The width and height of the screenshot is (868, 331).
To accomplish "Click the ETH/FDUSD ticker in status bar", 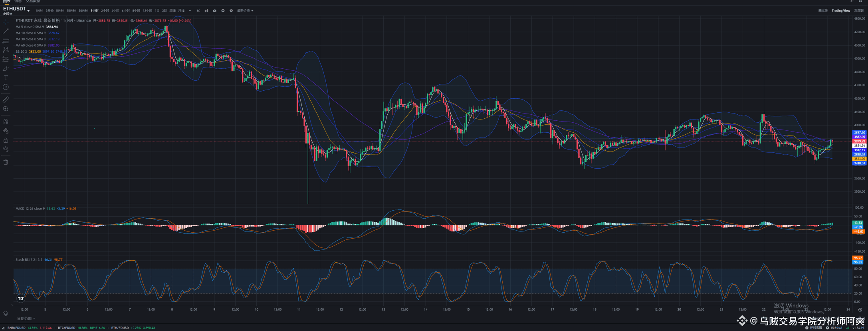I will click(x=133, y=328).
